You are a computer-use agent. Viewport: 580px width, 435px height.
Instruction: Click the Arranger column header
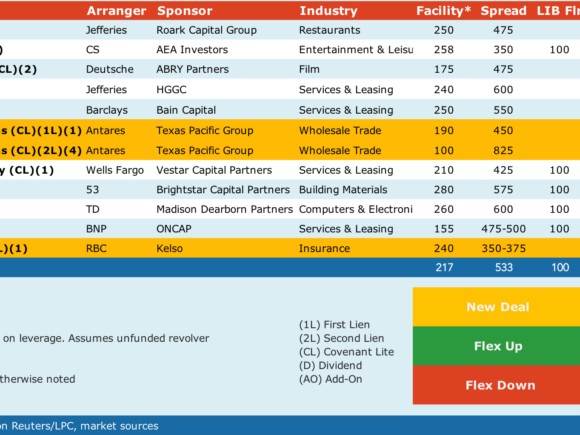click(x=117, y=11)
